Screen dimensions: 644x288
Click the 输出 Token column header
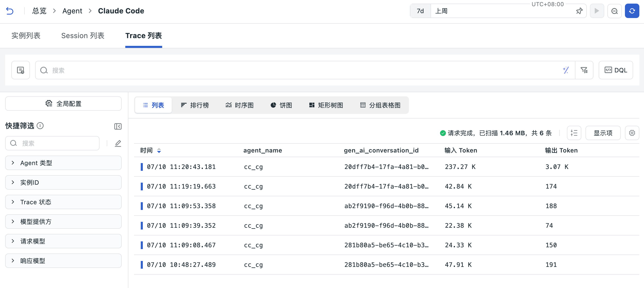click(561, 150)
